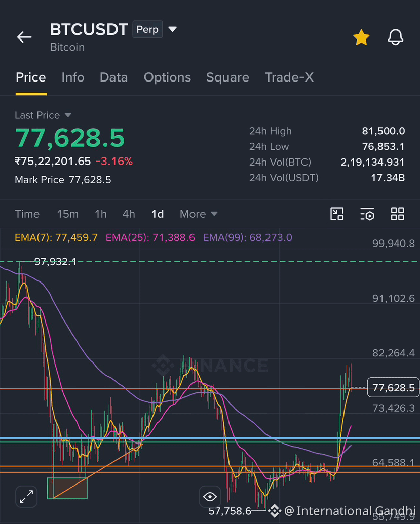Expand the BTCUSDT Perp pair selector arrow
The width and height of the screenshot is (420, 524).
(173, 29)
